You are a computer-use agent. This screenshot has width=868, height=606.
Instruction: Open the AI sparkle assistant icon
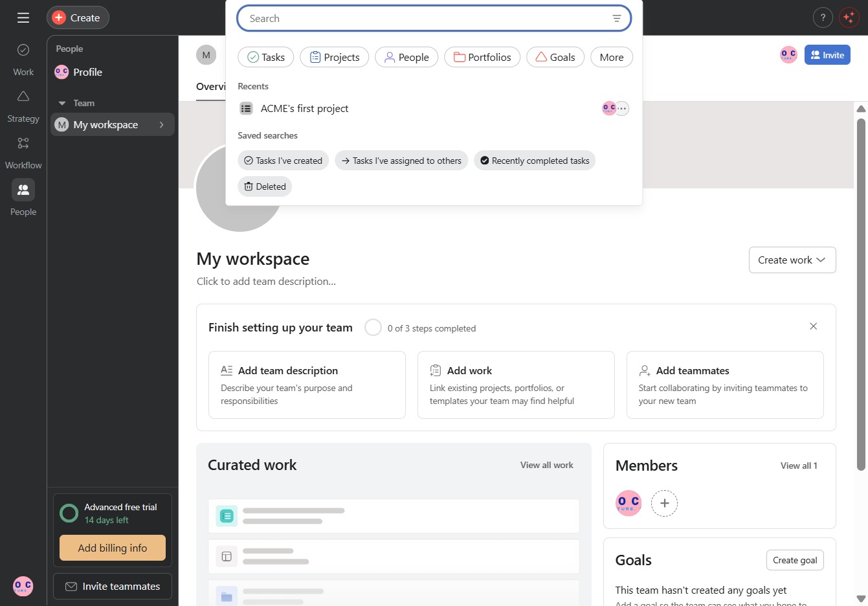(x=849, y=17)
